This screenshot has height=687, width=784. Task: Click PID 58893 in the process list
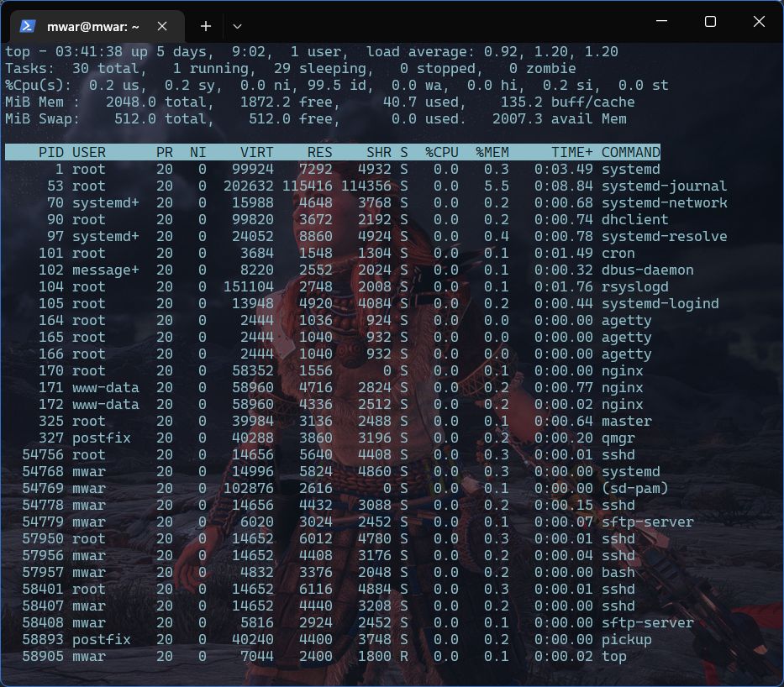coord(43,639)
